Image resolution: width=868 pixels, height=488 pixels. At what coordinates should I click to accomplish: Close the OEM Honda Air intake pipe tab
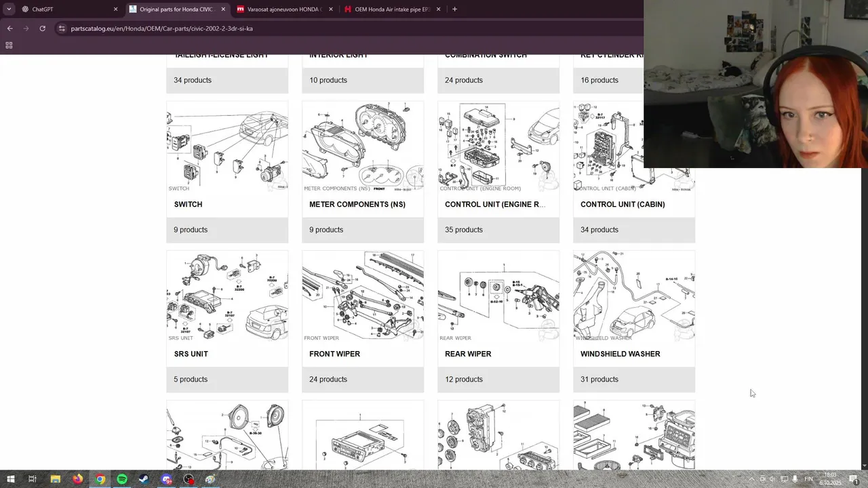click(439, 9)
